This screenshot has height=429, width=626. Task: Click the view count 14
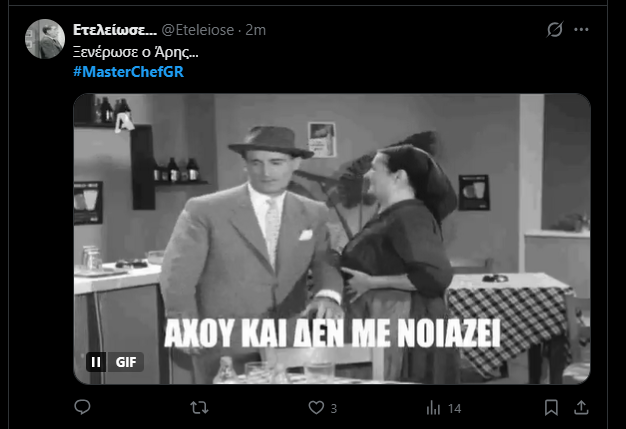pyautogui.click(x=454, y=409)
